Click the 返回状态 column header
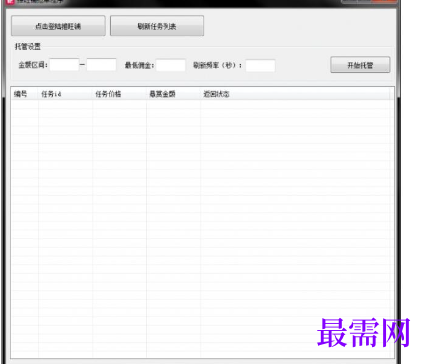 295,94
